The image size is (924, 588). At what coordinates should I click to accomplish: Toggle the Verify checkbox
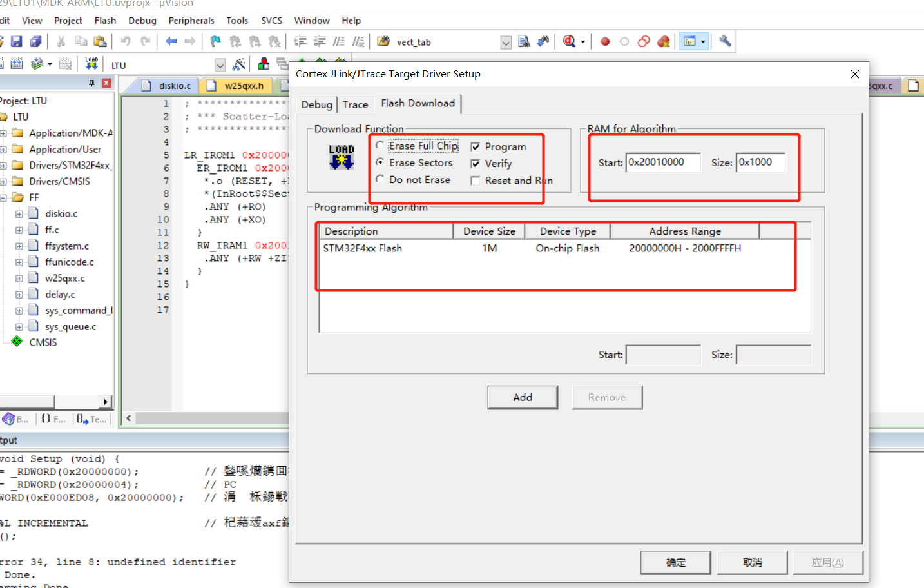coord(476,164)
